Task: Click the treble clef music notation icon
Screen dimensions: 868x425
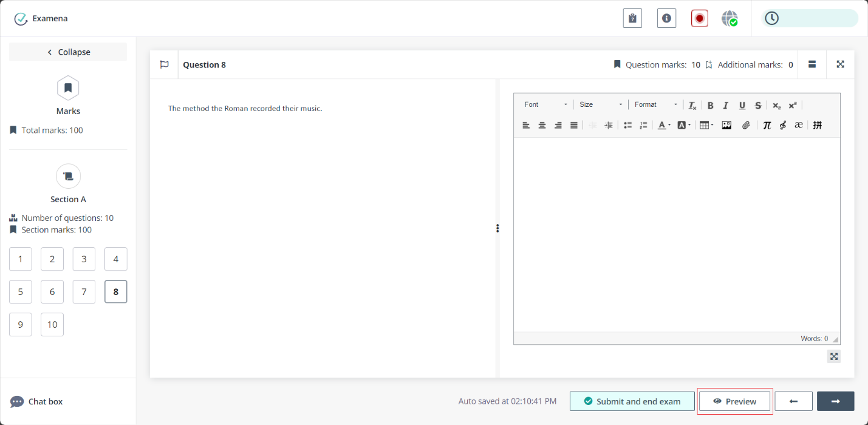Action: (x=782, y=125)
